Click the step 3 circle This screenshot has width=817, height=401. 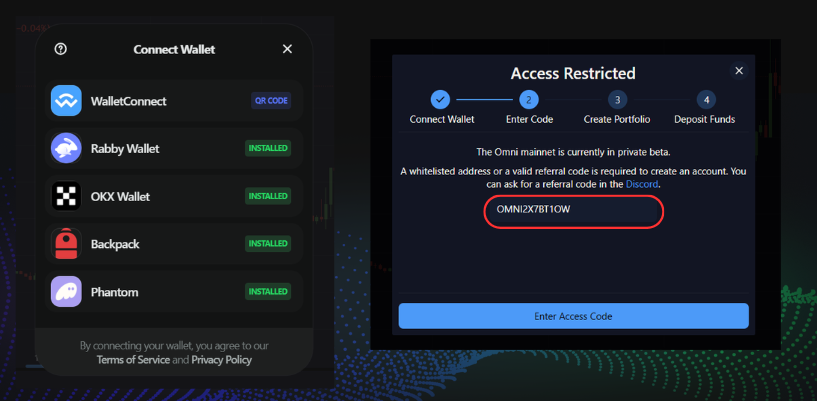pyautogui.click(x=617, y=99)
